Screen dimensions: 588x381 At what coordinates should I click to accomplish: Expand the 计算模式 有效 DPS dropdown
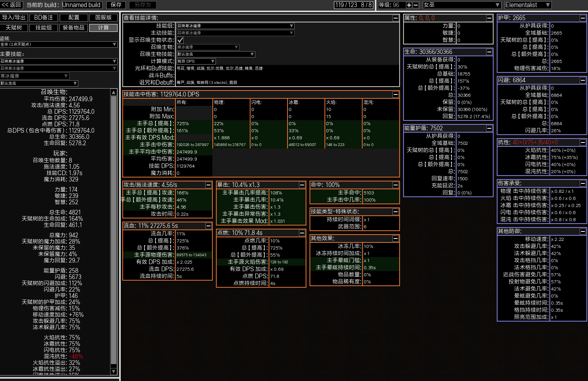(x=196, y=61)
